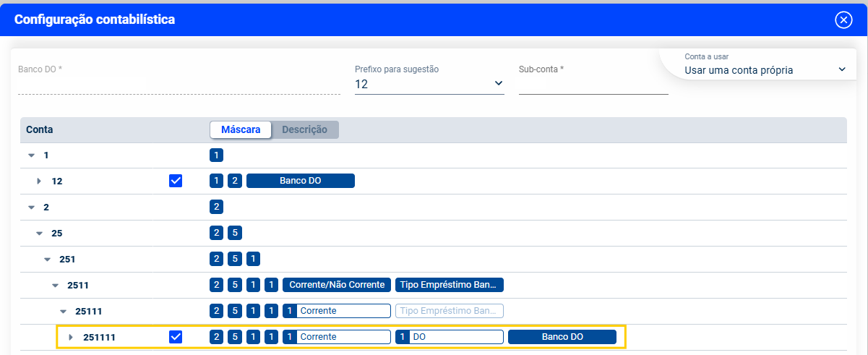This screenshot has width=868, height=355.
Task: Collapse account 2511 tree node
Action: point(55,286)
